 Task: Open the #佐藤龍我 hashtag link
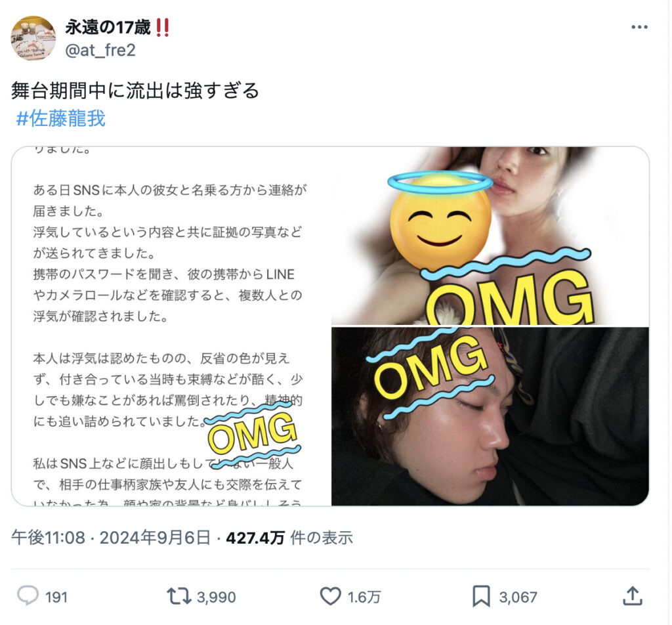click(x=60, y=118)
